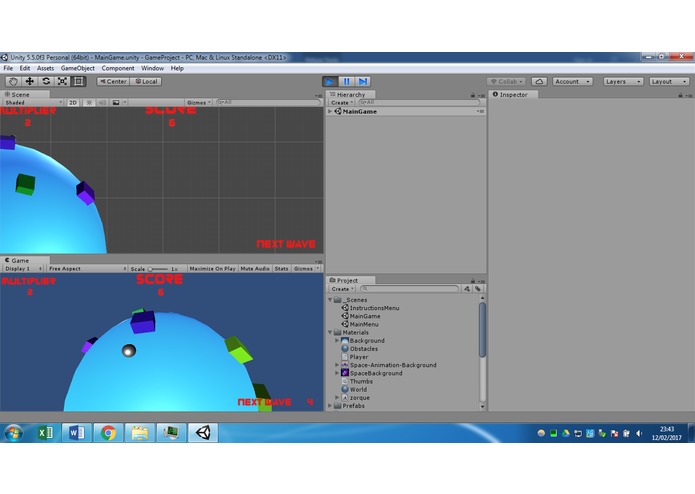The image size is (695, 494).
Task: Open the Assets menu
Action: [x=45, y=68]
